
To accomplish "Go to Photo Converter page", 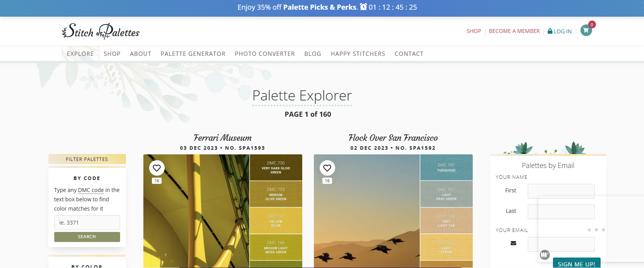I will (x=265, y=54).
